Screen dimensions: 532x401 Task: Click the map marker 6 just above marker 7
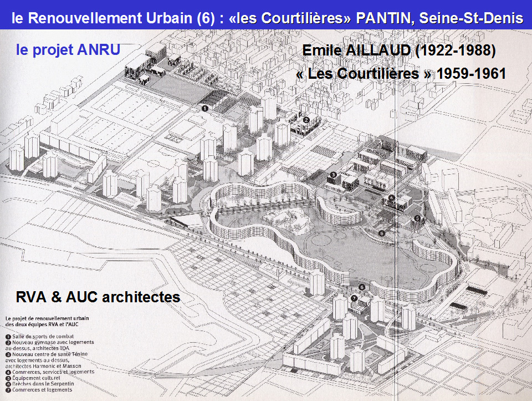pos(361,287)
